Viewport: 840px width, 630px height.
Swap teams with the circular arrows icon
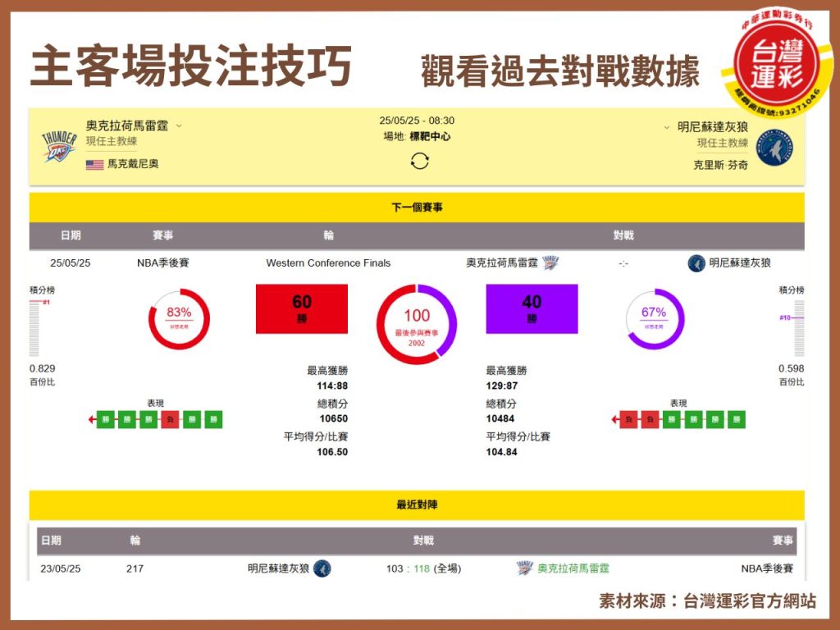click(x=419, y=161)
